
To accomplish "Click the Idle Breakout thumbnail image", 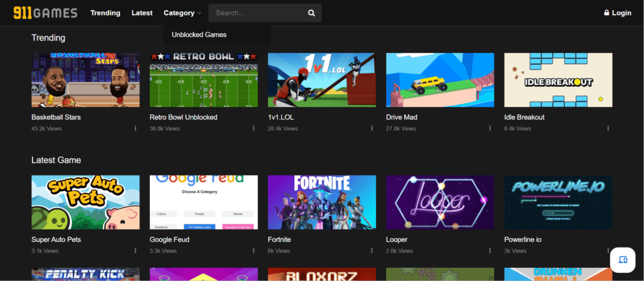I will [558, 80].
